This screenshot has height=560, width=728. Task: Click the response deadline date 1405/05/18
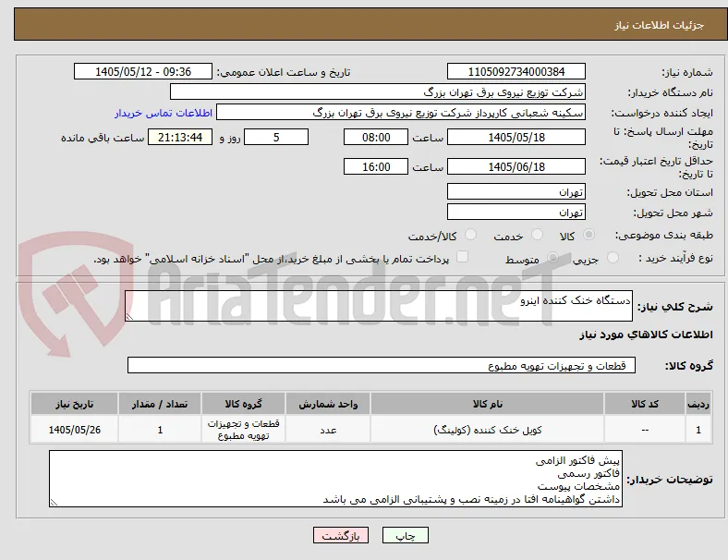point(516,137)
